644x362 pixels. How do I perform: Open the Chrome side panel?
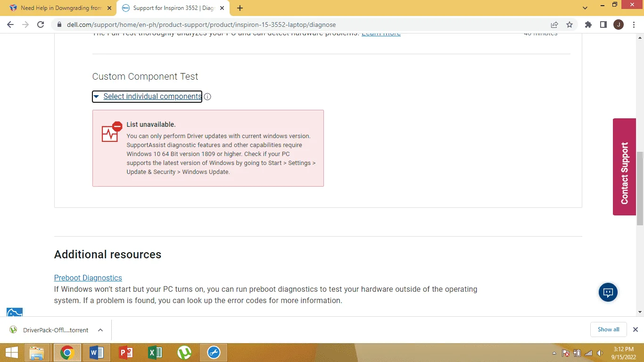pos(603,25)
